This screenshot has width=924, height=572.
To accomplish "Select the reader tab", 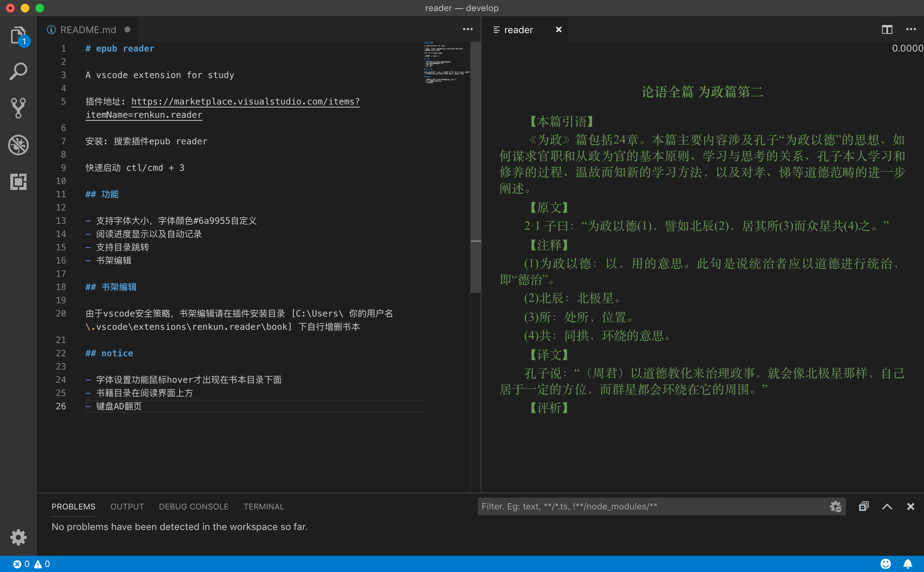I will (525, 29).
